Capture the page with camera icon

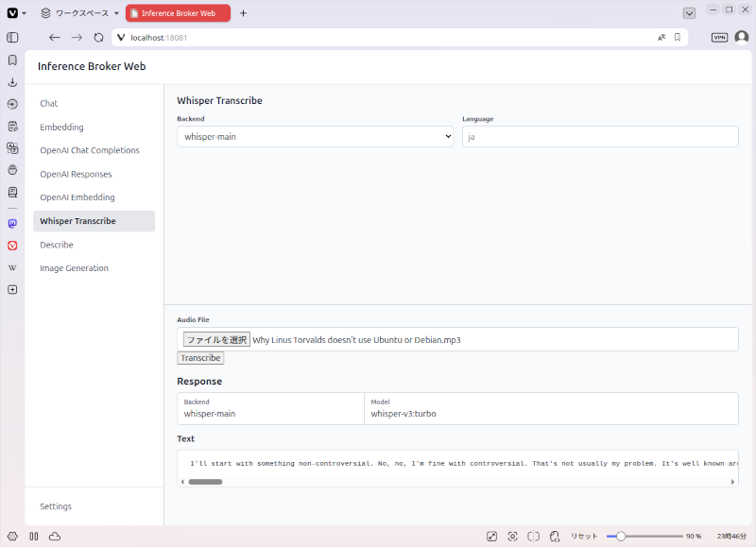click(x=513, y=537)
